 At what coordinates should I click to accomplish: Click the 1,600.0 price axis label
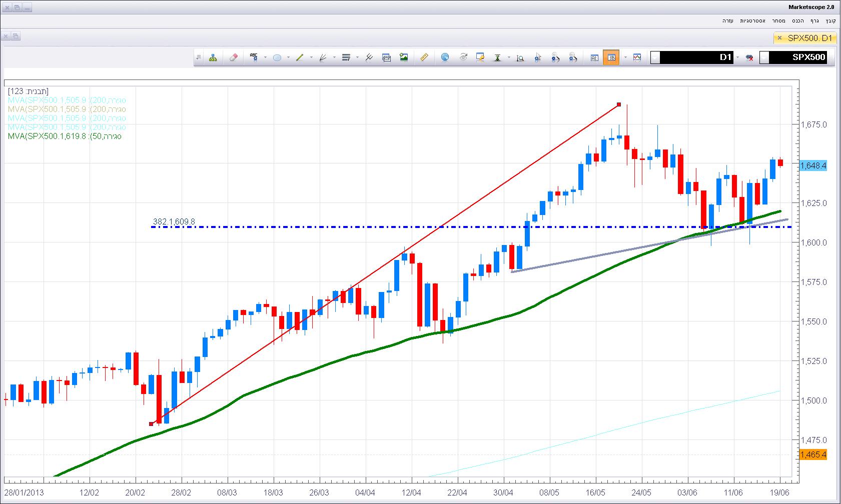[x=814, y=242]
